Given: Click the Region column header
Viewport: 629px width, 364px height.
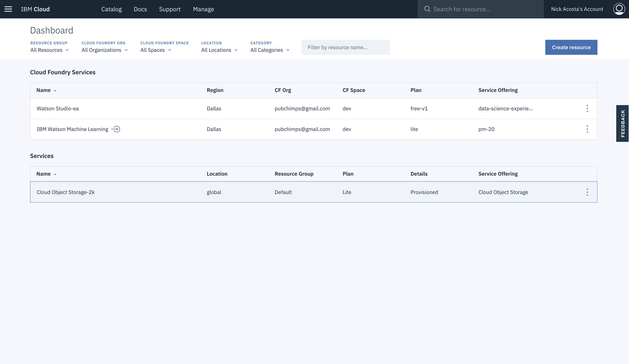Looking at the screenshot, I should click(x=215, y=90).
